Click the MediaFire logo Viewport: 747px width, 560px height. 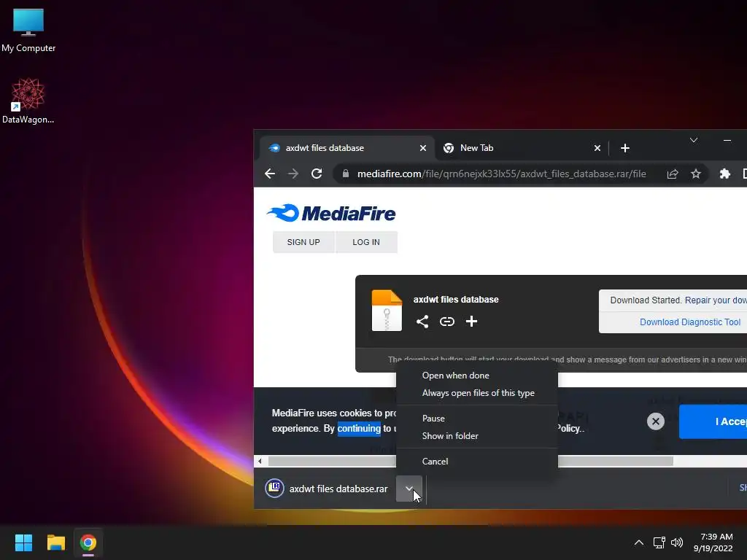click(x=331, y=214)
